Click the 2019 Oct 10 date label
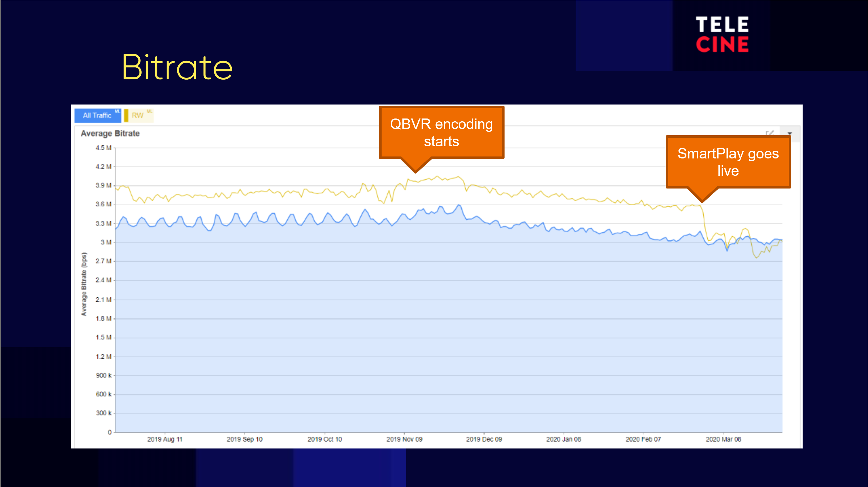This screenshot has height=487, width=868. click(325, 439)
